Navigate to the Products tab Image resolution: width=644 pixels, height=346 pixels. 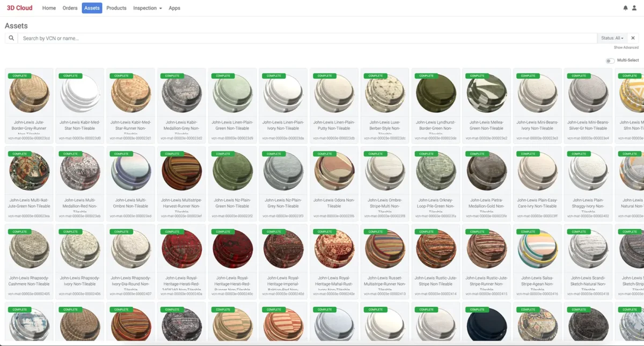pyautogui.click(x=116, y=8)
